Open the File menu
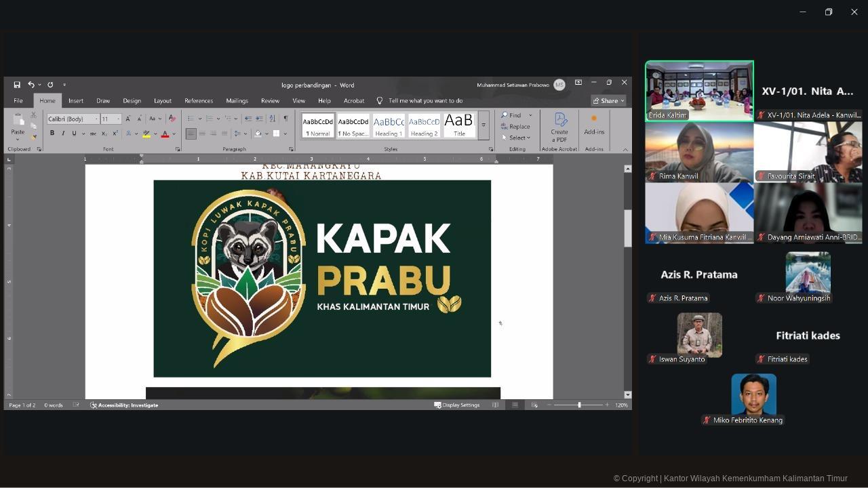Viewport: 868px width, 488px height. 18,100
